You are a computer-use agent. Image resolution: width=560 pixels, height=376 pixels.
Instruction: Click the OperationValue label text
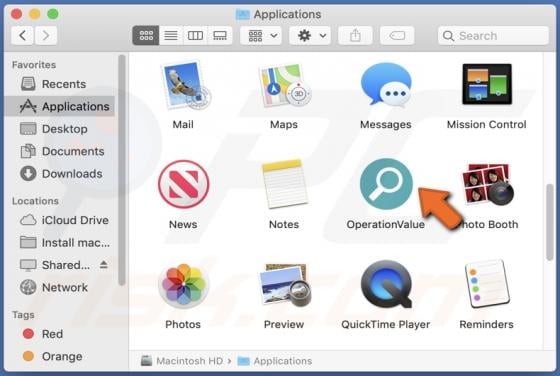(x=385, y=225)
